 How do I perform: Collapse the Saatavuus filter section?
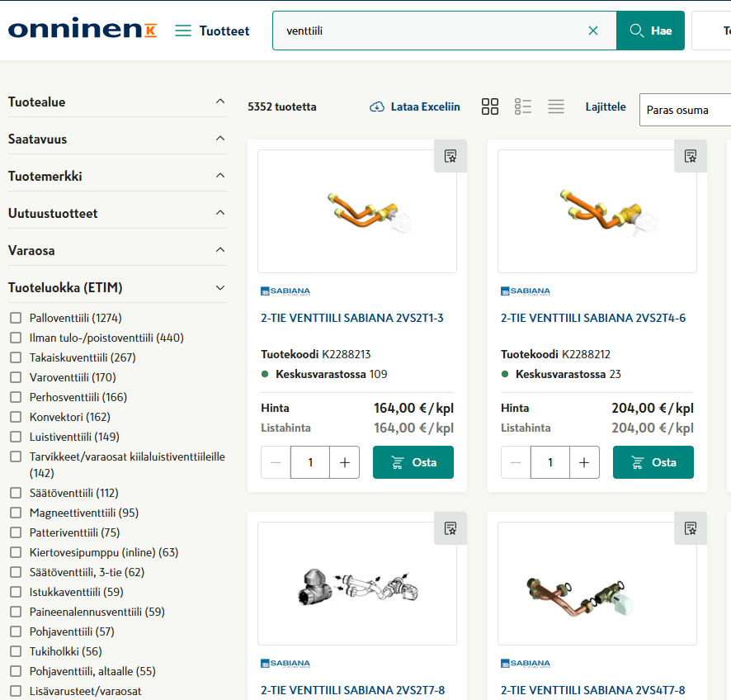pyautogui.click(x=117, y=139)
